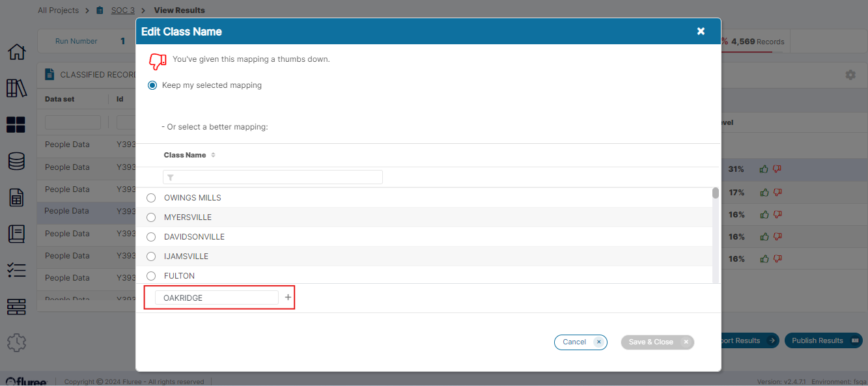Screen dimensions: 868x386
Task: Sort by the Class Name column arrows
Action: click(213, 156)
